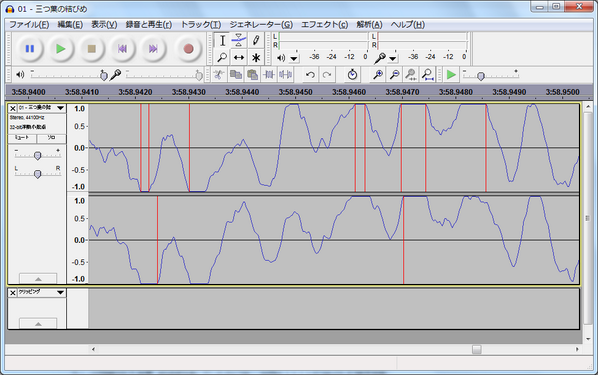Open the Help (ヘルプ) menu
Image resolution: width=598 pixels, height=375 pixels.
pos(408,25)
